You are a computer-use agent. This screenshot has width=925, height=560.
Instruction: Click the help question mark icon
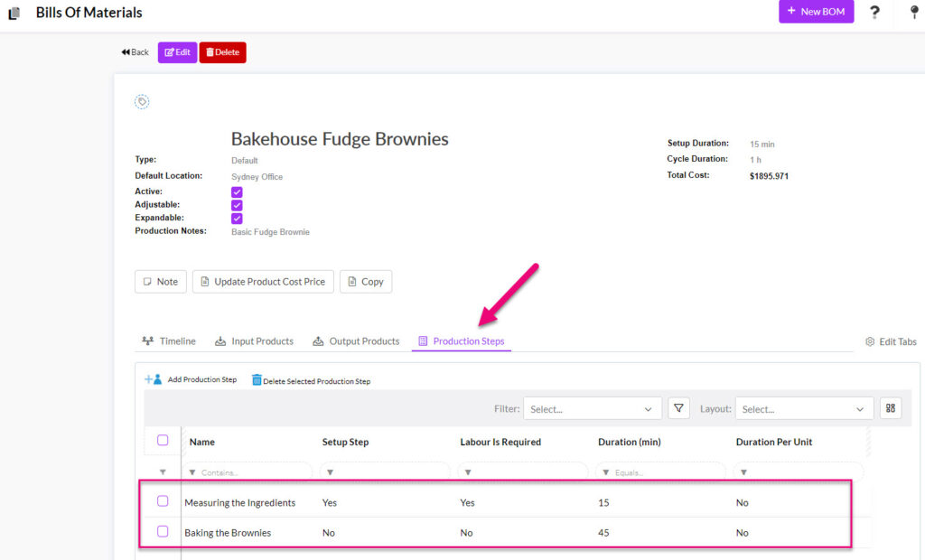click(x=874, y=12)
